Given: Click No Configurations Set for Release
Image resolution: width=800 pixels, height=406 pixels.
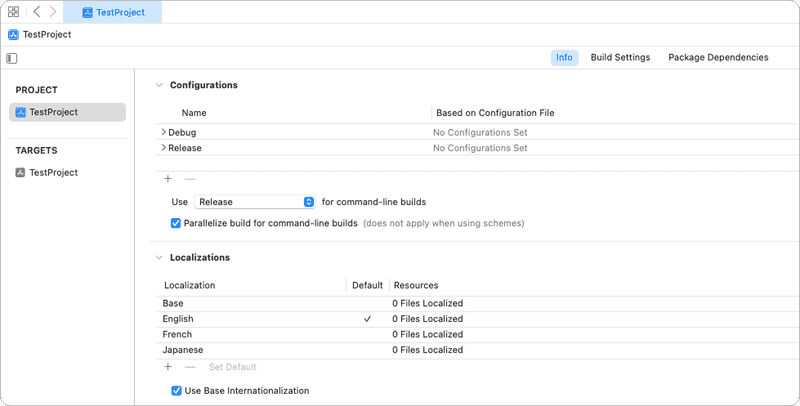Looking at the screenshot, I should click(480, 148).
